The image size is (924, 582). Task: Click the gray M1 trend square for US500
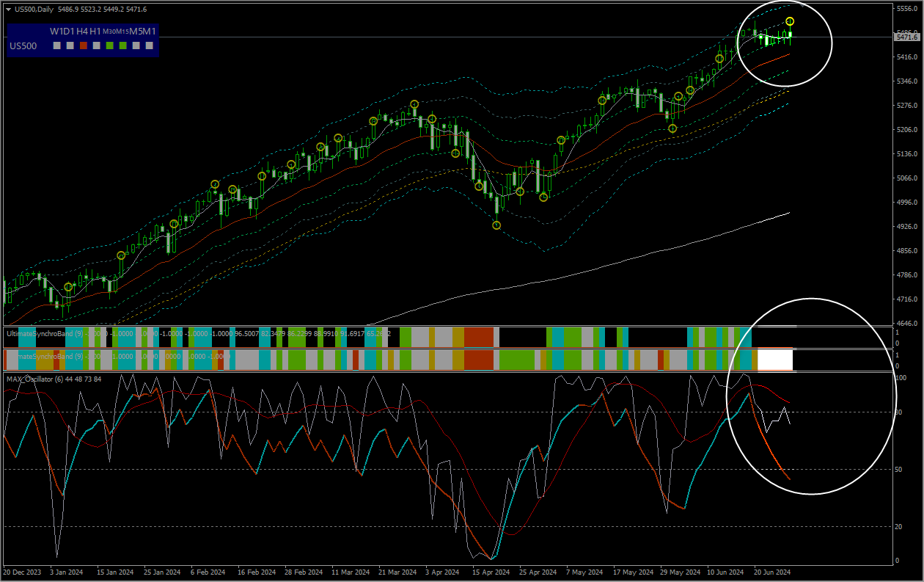(x=149, y=46)
